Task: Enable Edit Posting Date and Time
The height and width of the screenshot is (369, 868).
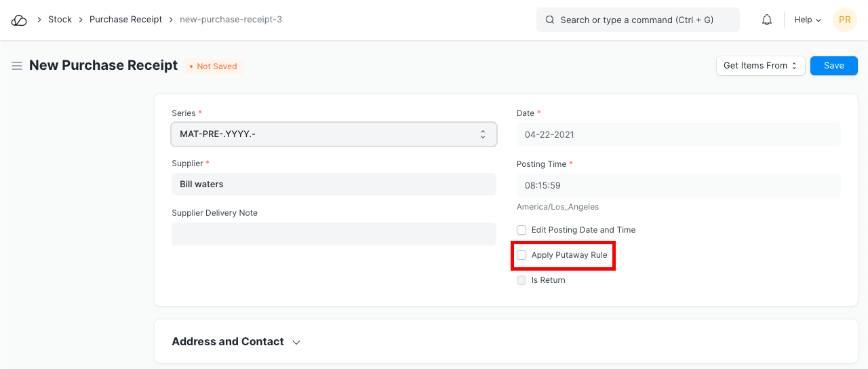Action: (x=521, y=230)
